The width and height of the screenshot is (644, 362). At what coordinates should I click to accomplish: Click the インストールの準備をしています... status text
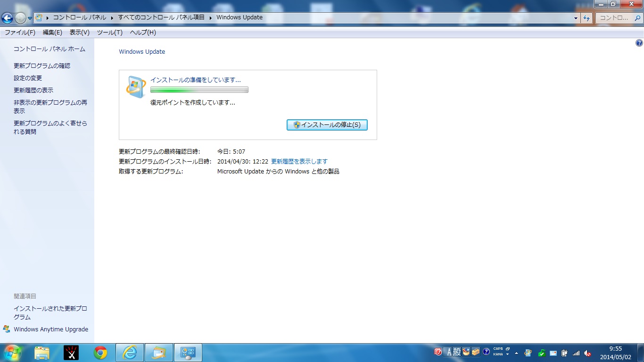[196, 80]
